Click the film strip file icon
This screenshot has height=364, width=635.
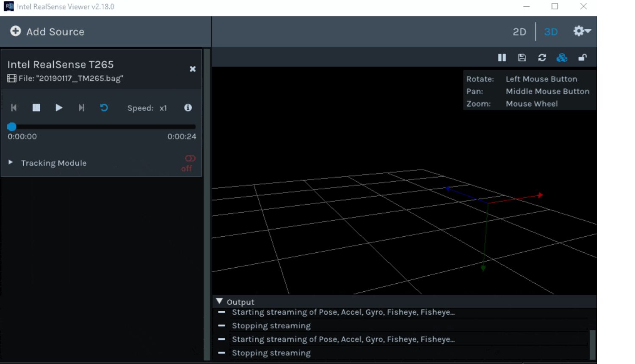[x=12, y=78]
